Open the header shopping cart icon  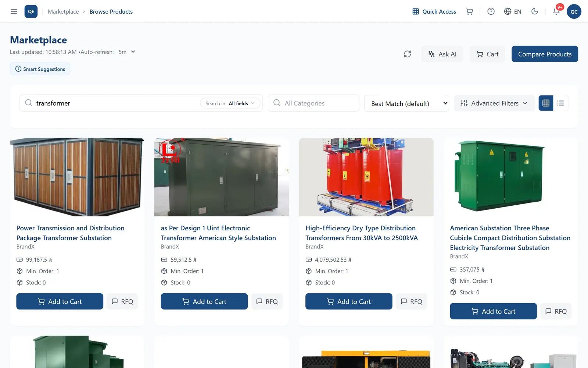469,11
